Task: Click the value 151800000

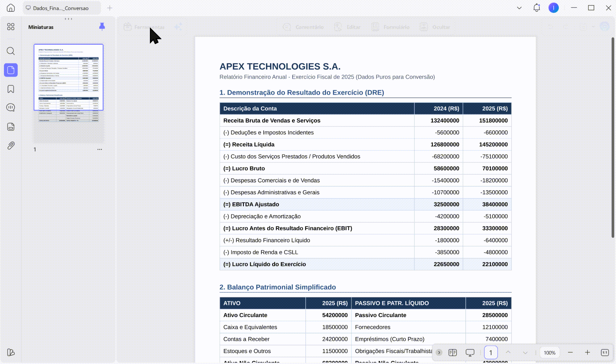Action: click(x=493, y=121)
